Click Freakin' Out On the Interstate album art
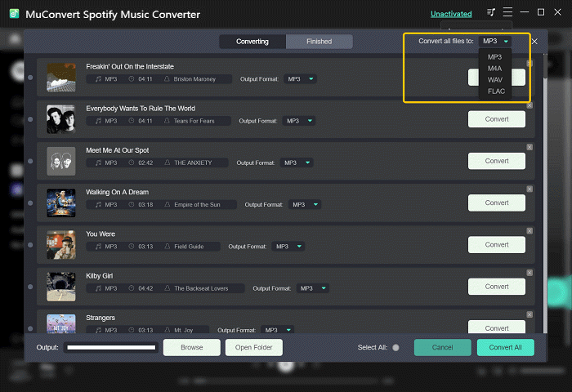572x392 pixels. (61, 78)
